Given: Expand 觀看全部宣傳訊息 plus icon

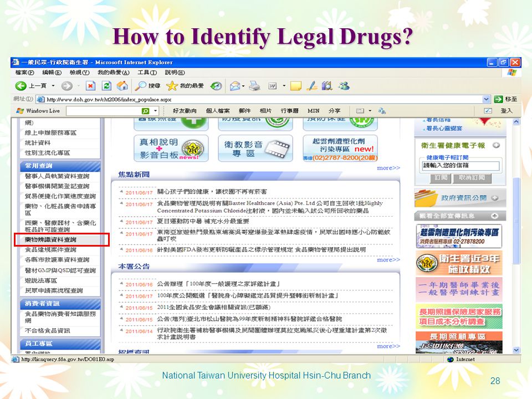Looking at the screenshot, I should coord(495,216).
